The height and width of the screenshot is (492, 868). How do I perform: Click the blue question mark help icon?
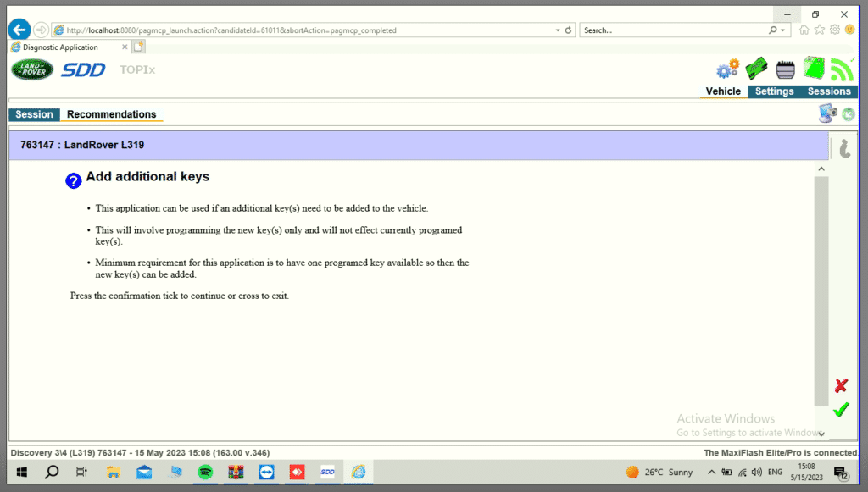[74, 180]
